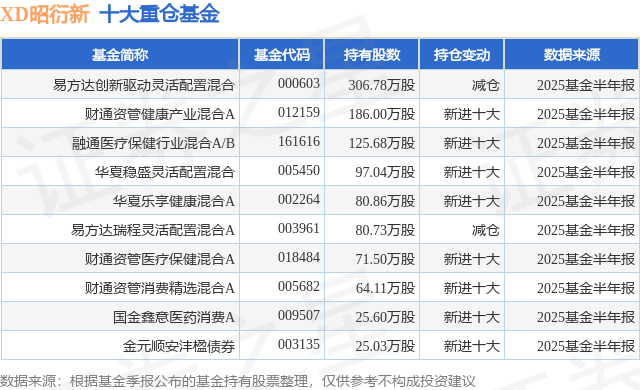The image size is (640, 390).
Task: Click fund code 009507
Action: pyautogui.click(x=299, y=315)
